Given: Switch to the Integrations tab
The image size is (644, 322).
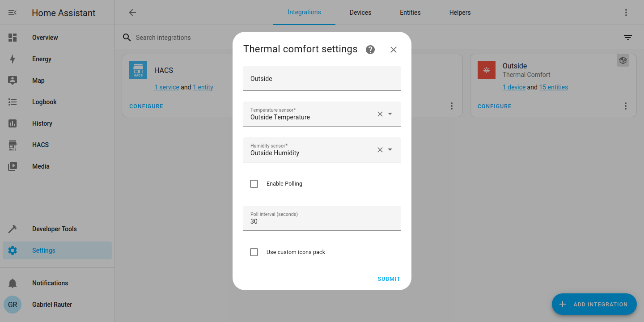Looking at the screenshot, I should [x=304, y=13].
